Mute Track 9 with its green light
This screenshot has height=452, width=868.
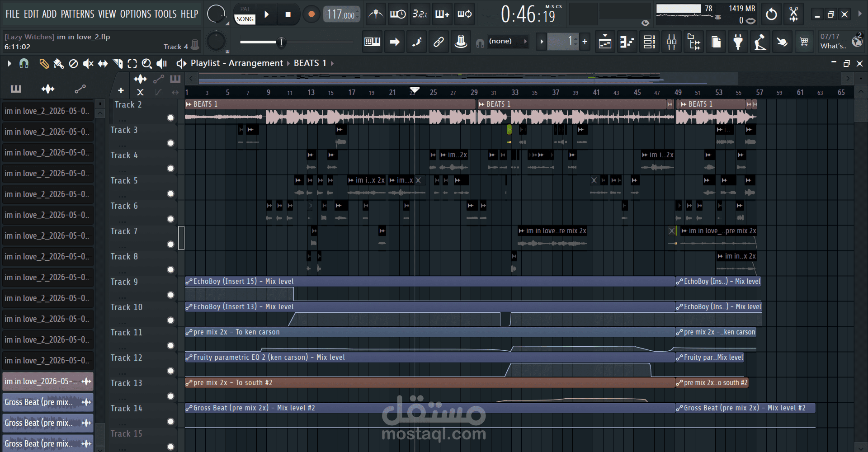(x=170, y=295)
